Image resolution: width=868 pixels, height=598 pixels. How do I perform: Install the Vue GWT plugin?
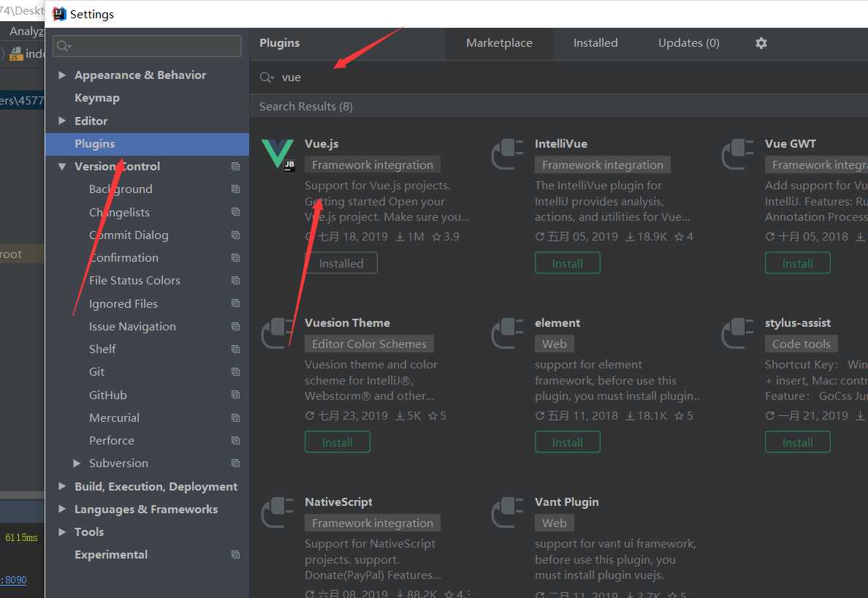tap(797, 263)
